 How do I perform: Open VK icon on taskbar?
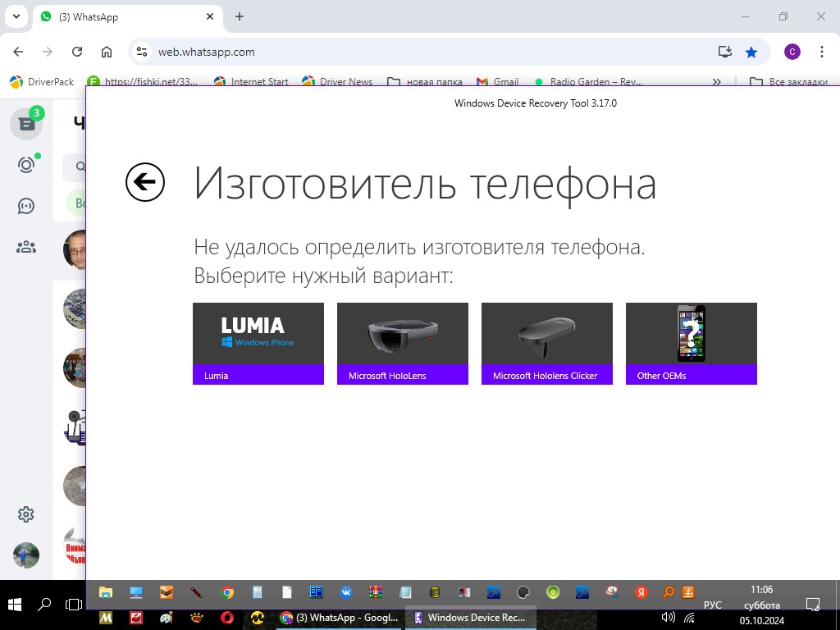pos(346,592)
